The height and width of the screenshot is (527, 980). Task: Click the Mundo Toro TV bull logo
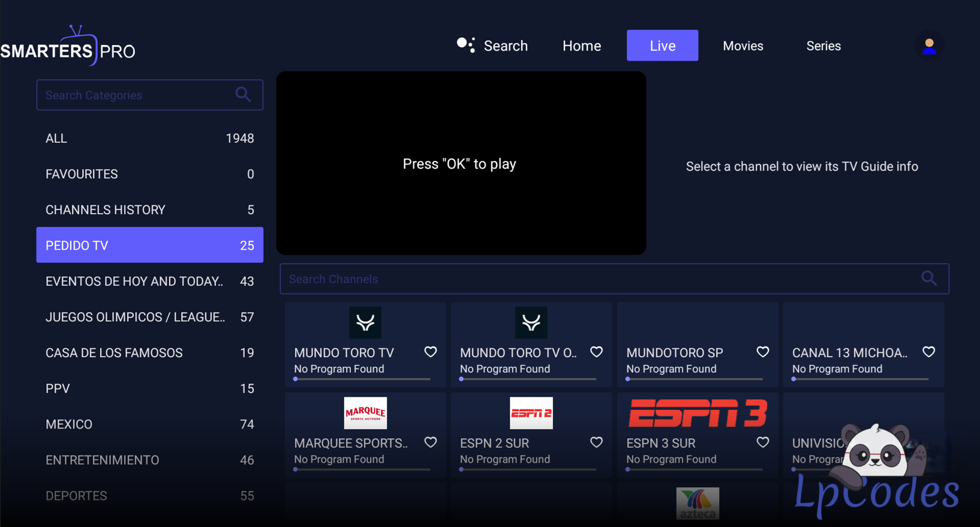pyautogui.click(x=365, y=323)
